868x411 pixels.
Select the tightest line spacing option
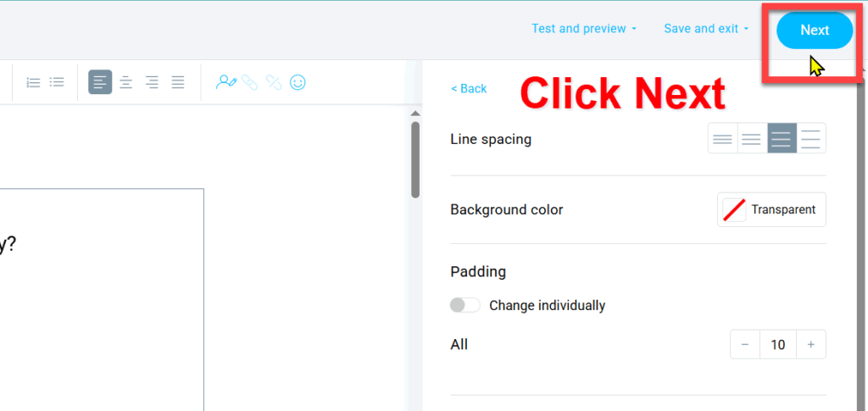[722, 139]
